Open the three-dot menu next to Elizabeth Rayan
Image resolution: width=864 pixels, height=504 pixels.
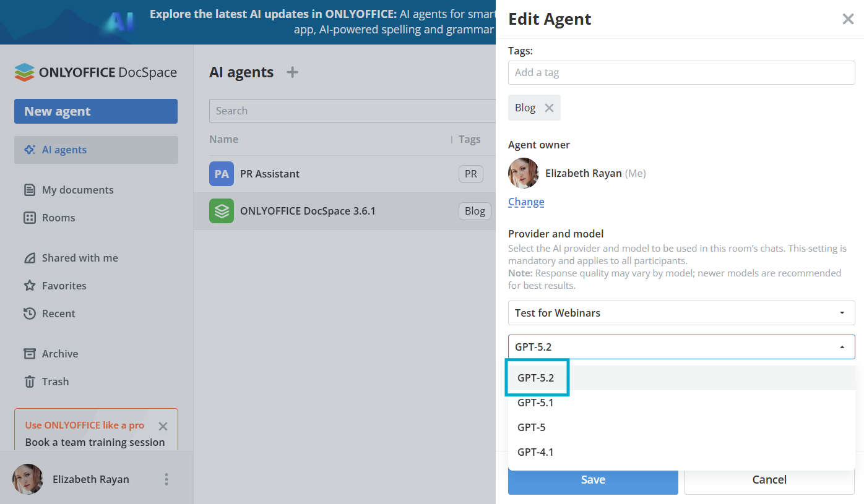[166, 479]
